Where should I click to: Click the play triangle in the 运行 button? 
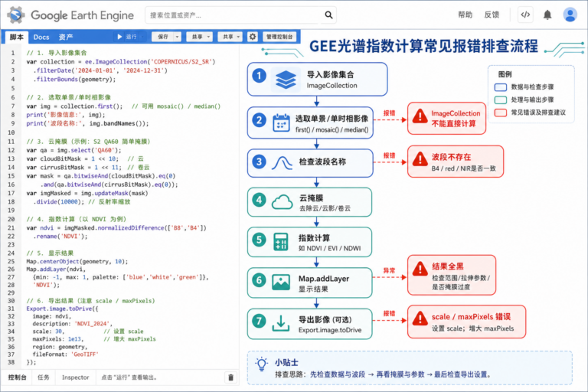tap(119, 37)
